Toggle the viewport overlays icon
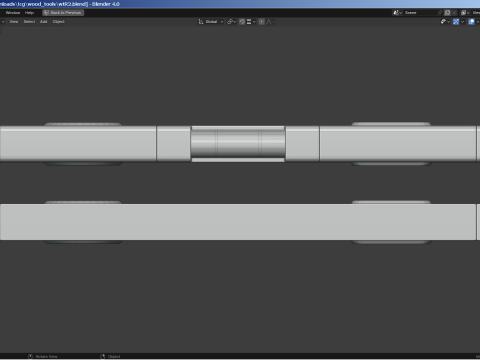This screenshot has width=480, height=360. [471, 22]
